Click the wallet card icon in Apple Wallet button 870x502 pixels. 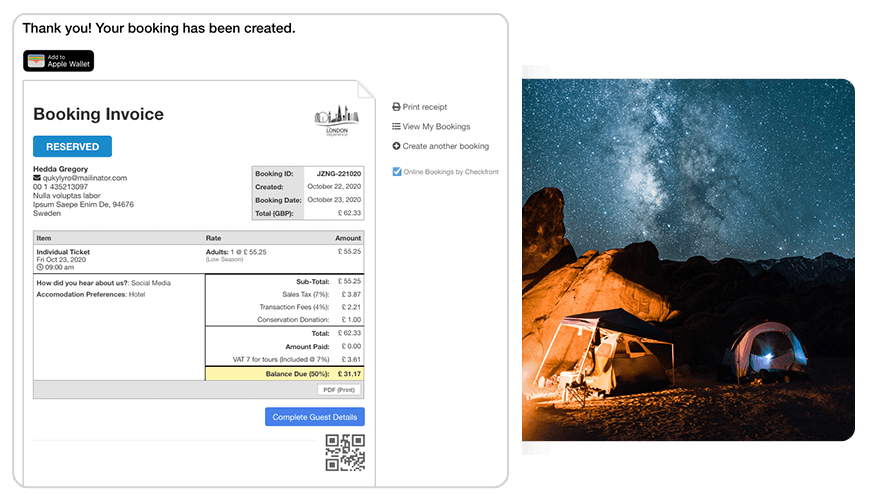36,60
